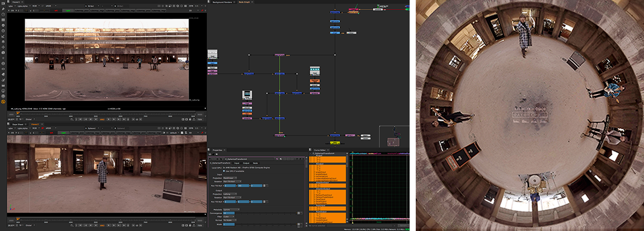Click the pause icon in Viewer1 top bar
The height and width of the screenshot is (231, 644).
click(185, 6)
